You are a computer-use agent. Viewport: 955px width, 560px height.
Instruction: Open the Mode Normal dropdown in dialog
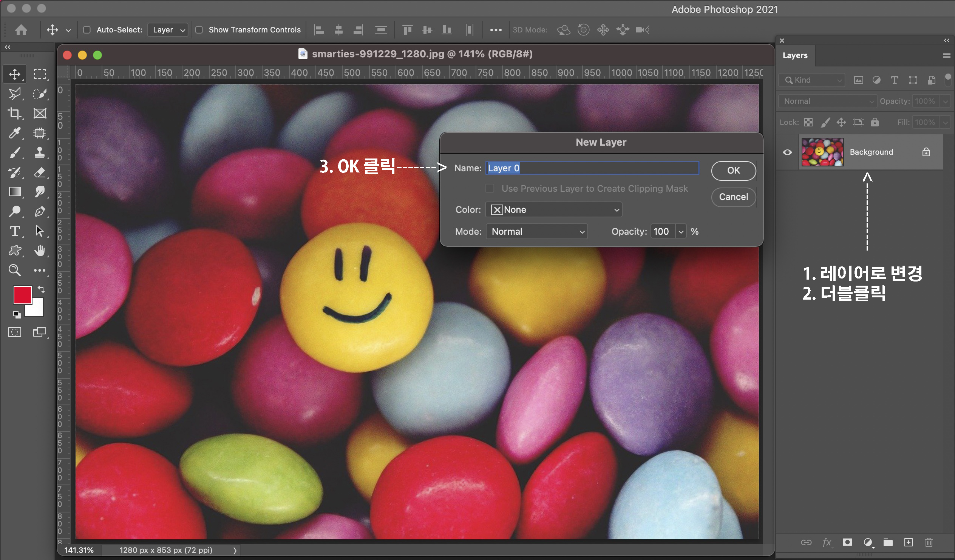pos(536,231)
